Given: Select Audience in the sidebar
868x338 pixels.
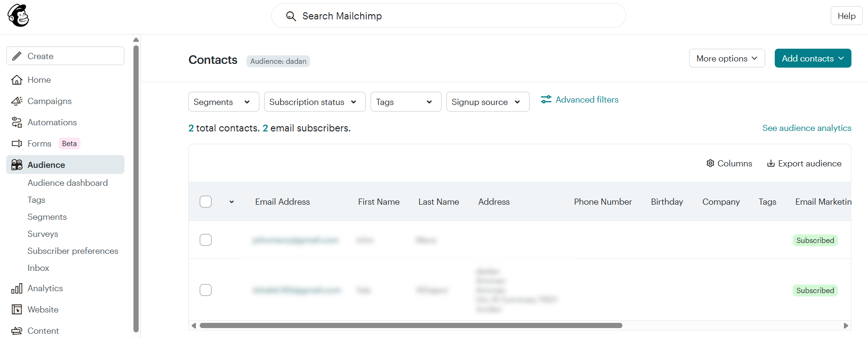Looking at the screenshot, I should [x=65, y=165].
